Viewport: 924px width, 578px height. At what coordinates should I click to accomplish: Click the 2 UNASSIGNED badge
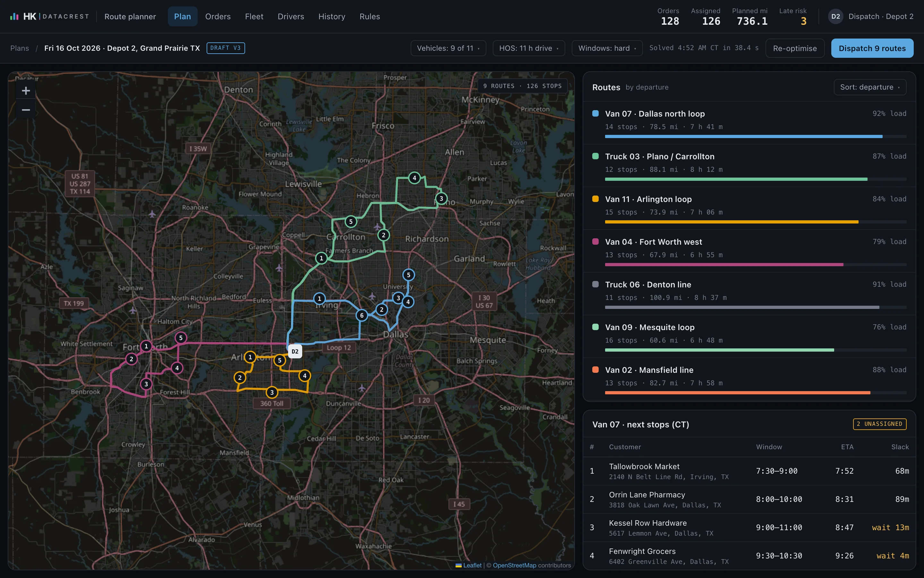[880, 424]
